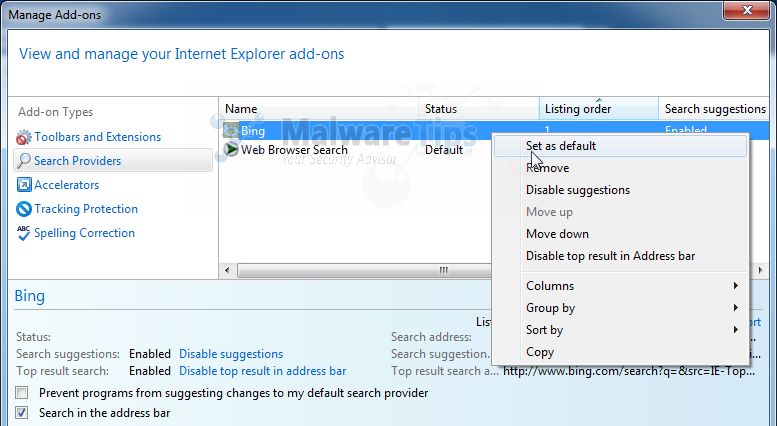Click the Bing provider icon
The image size is (777, 426).
click(230, 131)
